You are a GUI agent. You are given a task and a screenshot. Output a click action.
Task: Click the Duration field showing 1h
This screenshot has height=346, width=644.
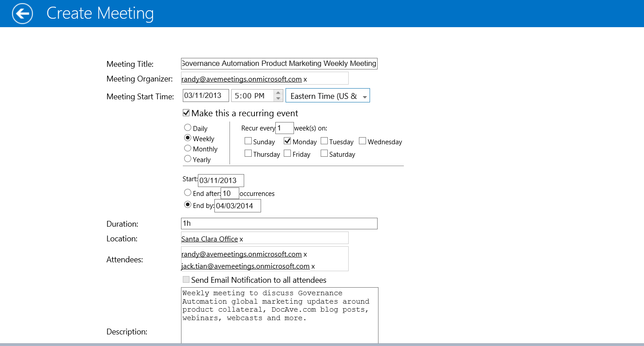tap(279, 224)
